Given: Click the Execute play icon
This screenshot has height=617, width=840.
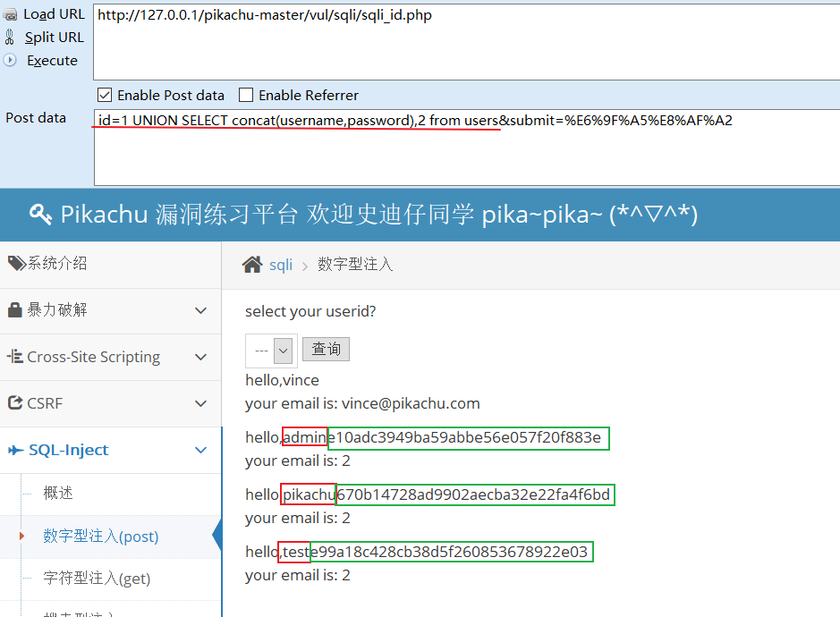Looking at the screenshot, I should tap(10, 60).
